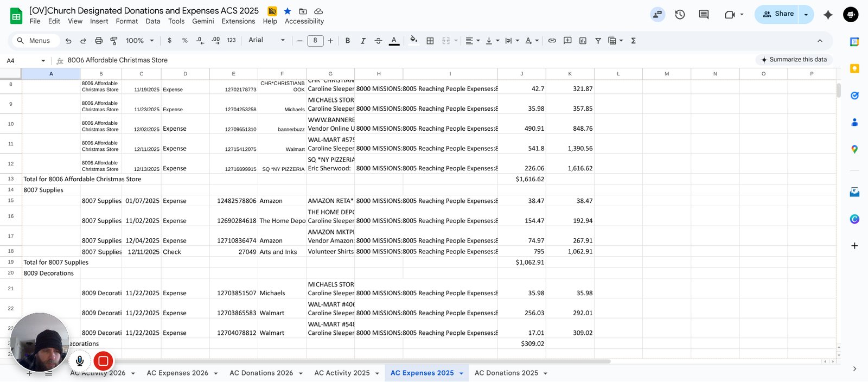Viewport: 868px width, 382px height.
Task: Stop the screen recording
Action: [x=103, y=361]
